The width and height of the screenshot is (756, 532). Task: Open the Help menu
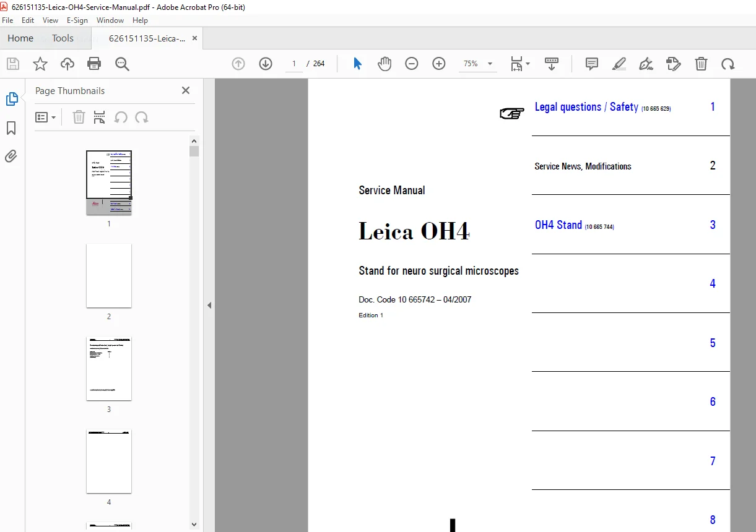point(140,20)
